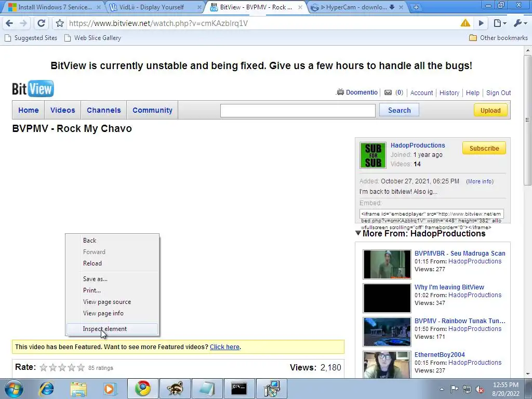Image resolution: width=532 pixels, height=399 pixels.
Task: Click the muted volume tray icon
Action: coord(480,389)
